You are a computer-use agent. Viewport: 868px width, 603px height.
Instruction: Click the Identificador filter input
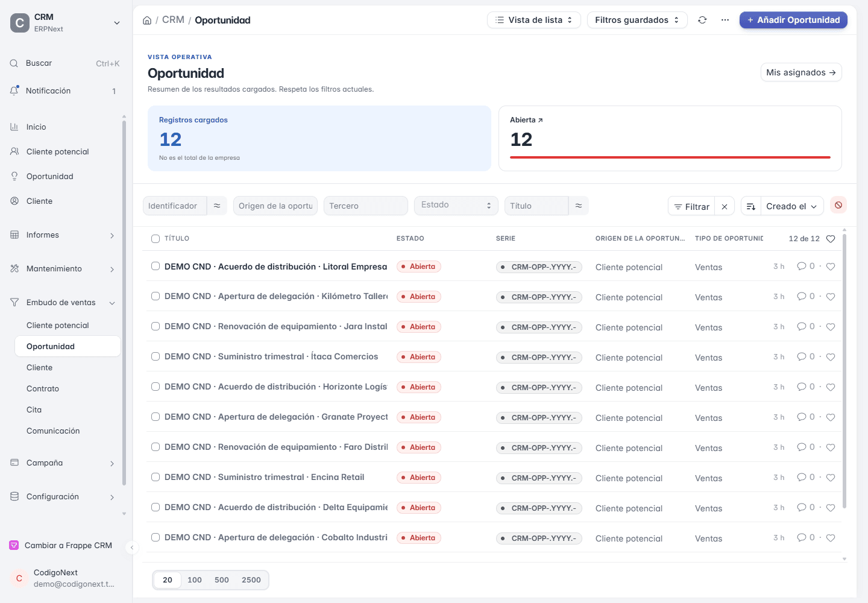tap(175, 206)
